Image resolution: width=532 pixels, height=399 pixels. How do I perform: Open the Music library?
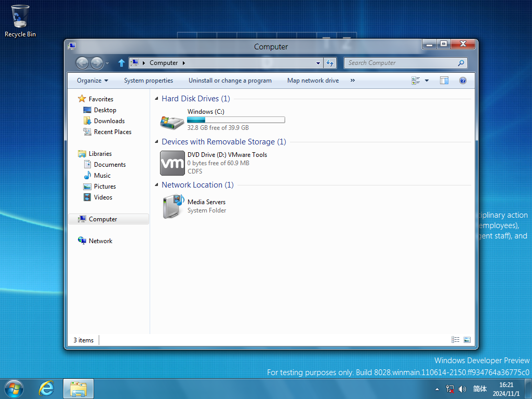tap(102, 176)
